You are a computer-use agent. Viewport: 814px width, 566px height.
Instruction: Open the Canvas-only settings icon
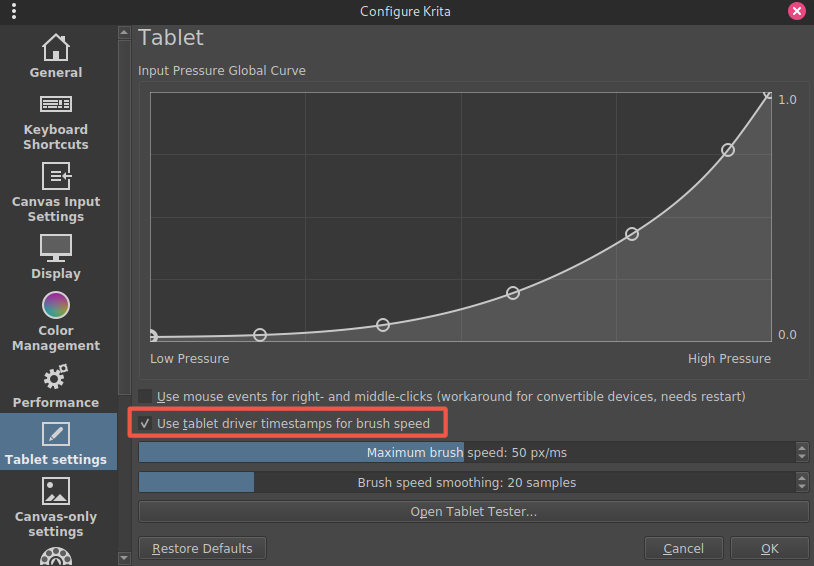click(56, 491)
